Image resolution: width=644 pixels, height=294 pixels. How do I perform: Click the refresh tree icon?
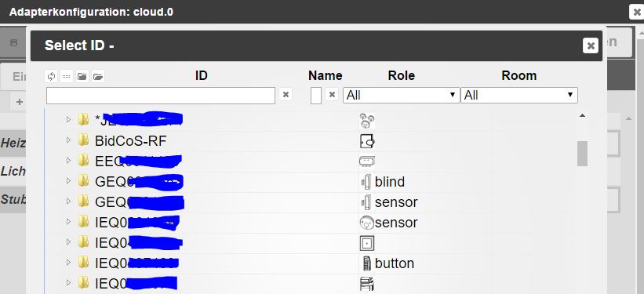tap(51, 76)
